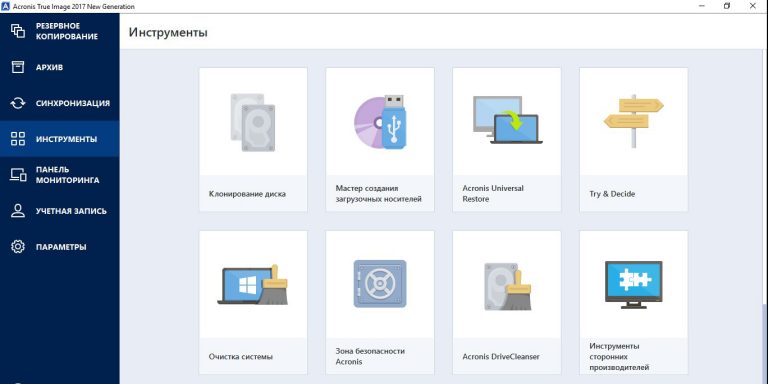Click the third-party tools puzzle monitor icon
Viewport: 768px width, 384px height.
(634, 285)
